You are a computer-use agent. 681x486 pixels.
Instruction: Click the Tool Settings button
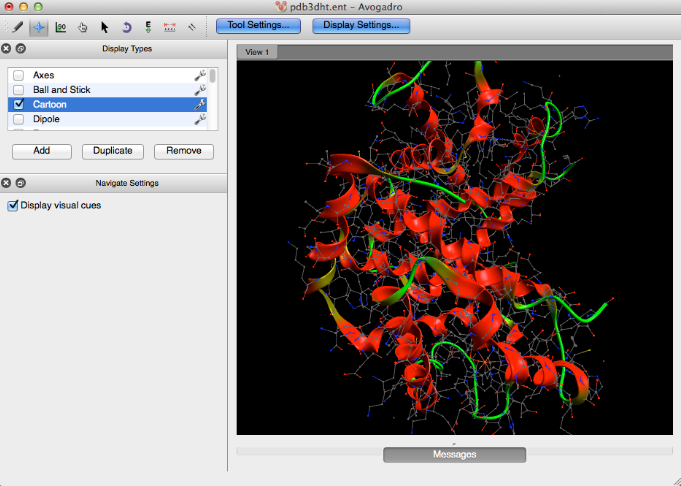[x=258, y=25]
